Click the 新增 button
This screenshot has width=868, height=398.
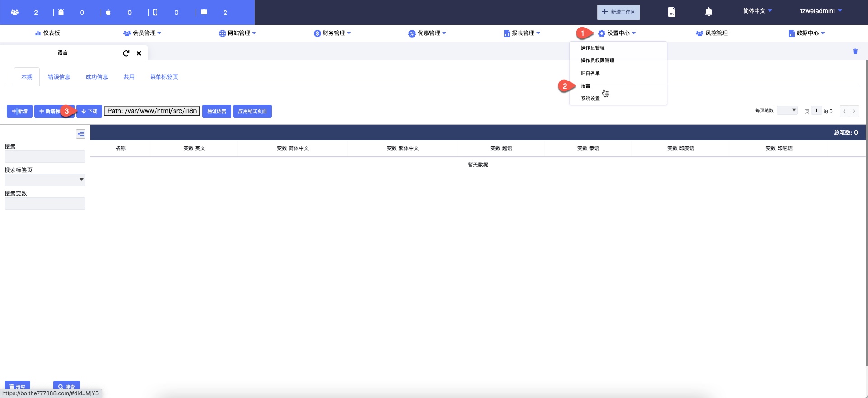[19, 111]
